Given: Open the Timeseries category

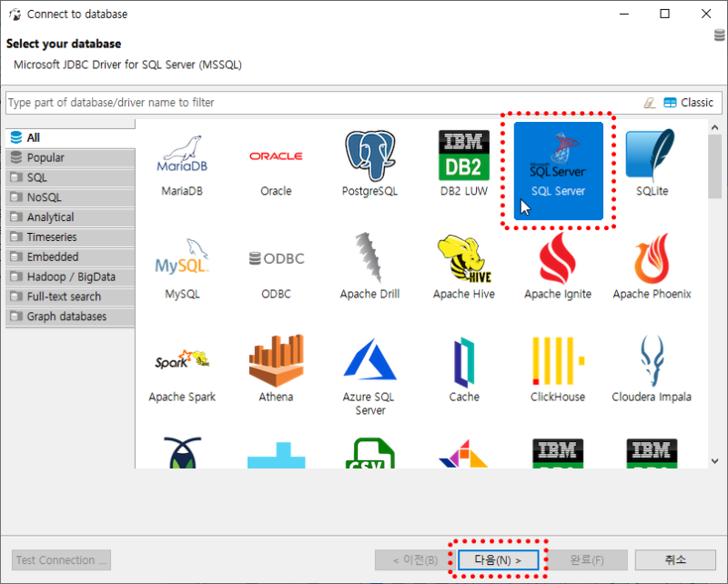Looking at the screenshot, I should 70,237.
